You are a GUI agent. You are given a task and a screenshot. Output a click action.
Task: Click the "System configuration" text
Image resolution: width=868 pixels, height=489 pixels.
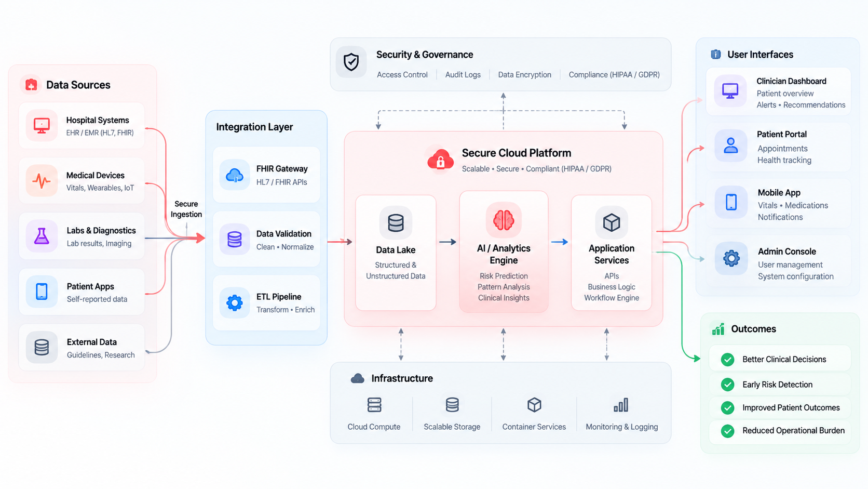pos(796,276)
